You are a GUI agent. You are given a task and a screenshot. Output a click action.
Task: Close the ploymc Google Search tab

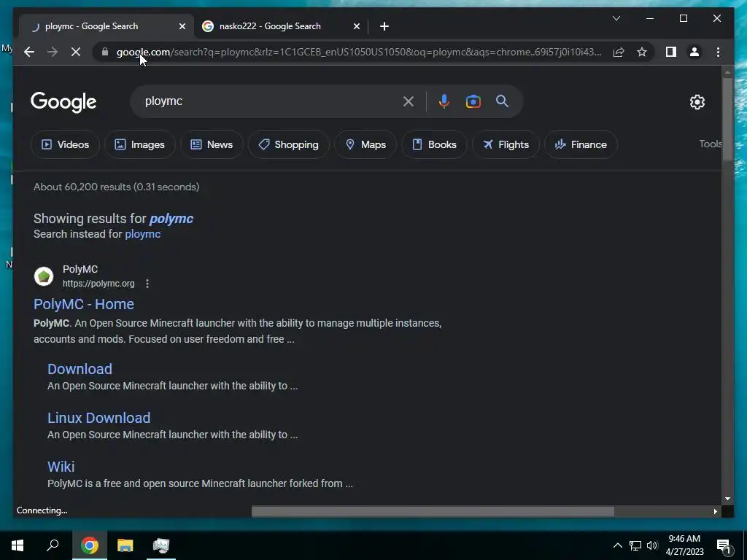coord(182,26)
